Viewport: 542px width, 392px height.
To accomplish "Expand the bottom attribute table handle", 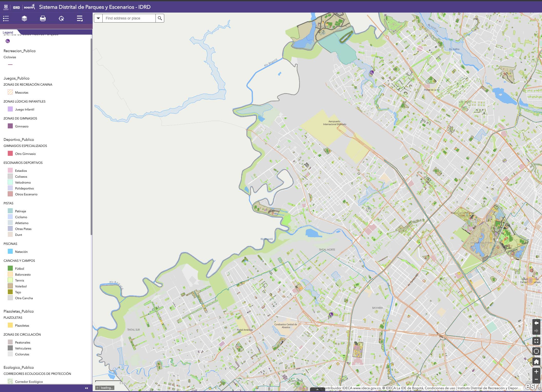I will tap(317, 389).
